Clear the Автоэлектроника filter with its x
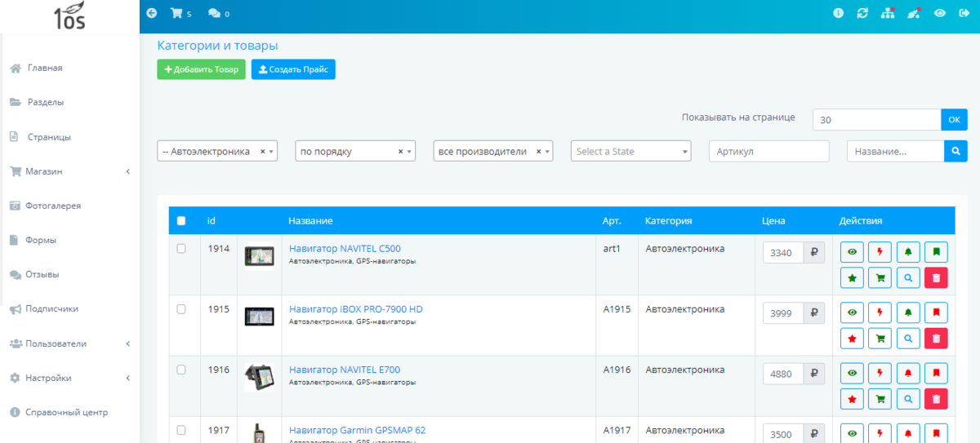 point(262,151)
